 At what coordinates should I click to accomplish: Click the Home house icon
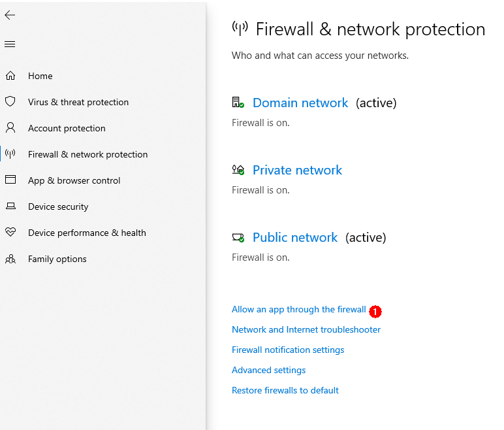pos(10,76)
